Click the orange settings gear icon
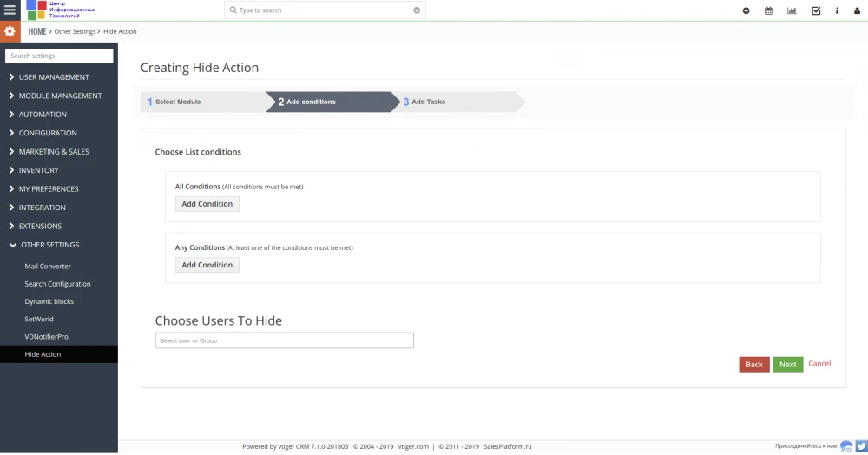 pos(10,31)
